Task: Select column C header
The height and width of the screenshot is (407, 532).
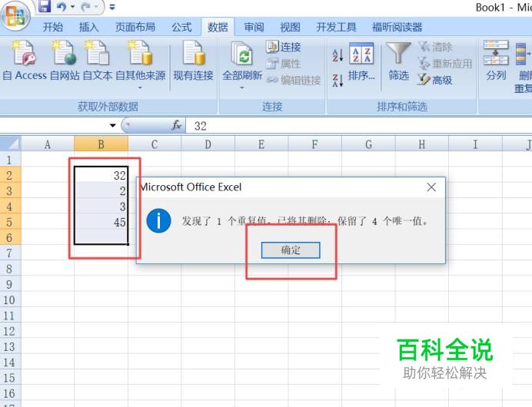Action: coord(155,144)
